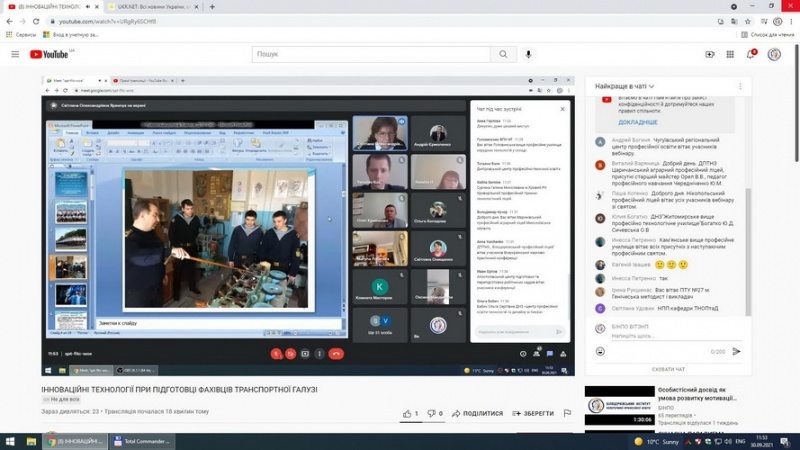This screenshot has height=450, width=800.
Task: Open the YouTube hamburger guide menu
Action: coord(15,54)
